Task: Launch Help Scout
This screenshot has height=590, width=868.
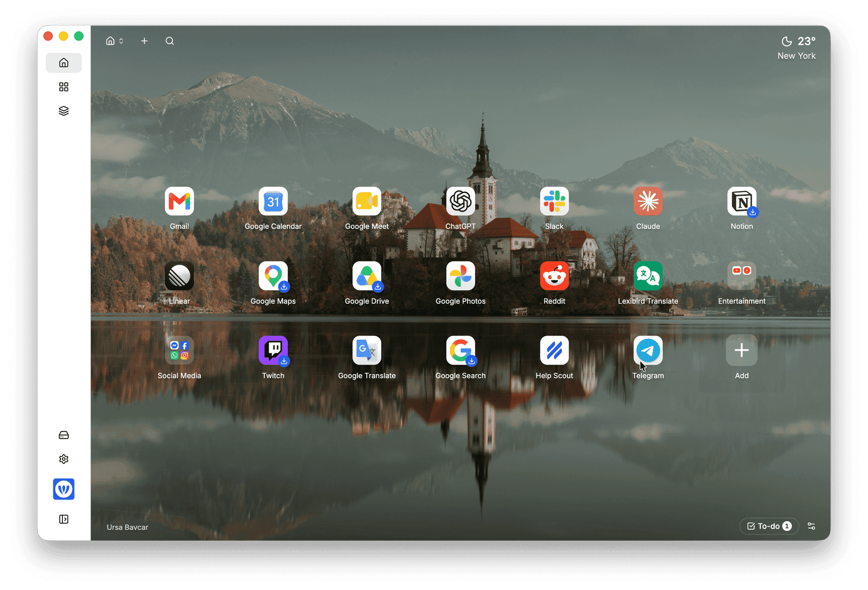Action: 554,351
